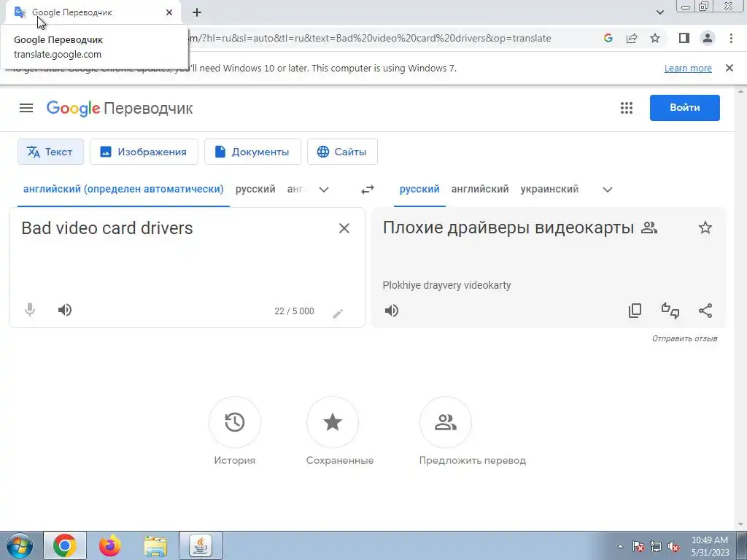The width and height of the screenshot is (747, 560).
Task: Select auto-detected английский source language
Action: coord(123,189)
